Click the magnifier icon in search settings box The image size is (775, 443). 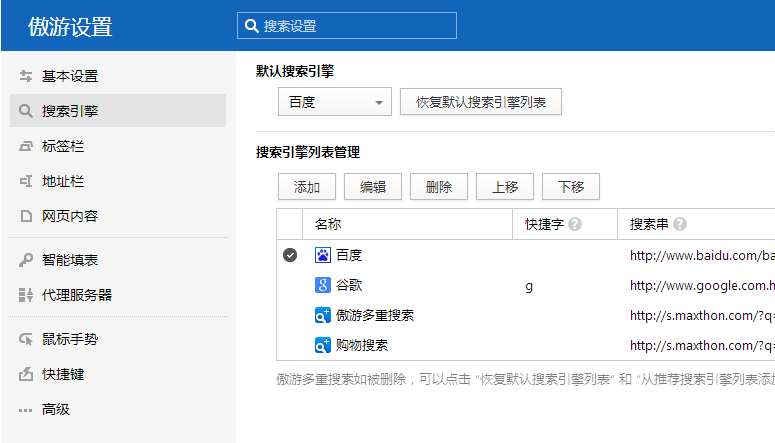[252, 26]
